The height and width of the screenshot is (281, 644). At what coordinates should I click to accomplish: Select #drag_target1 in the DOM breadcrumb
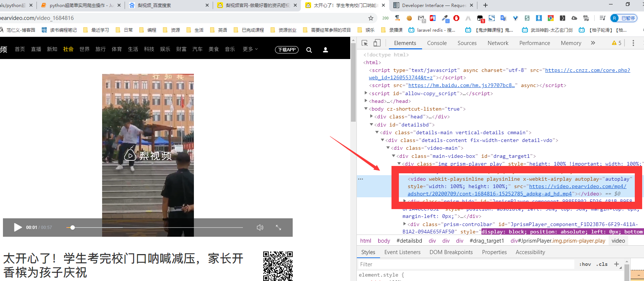pos(487,241)
